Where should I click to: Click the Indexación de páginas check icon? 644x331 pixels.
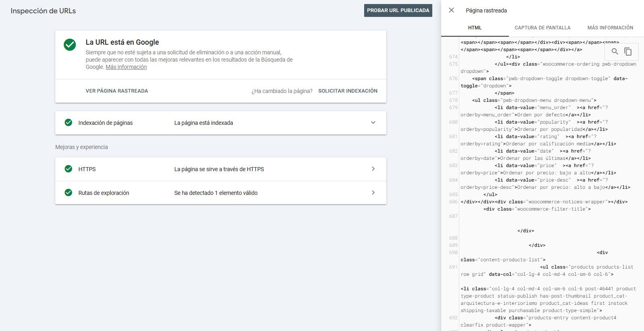[69, 122]
